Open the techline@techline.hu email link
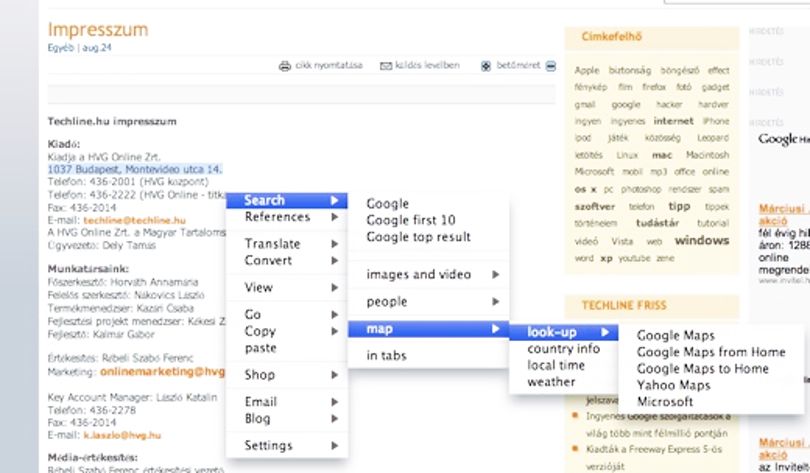This screenshot has width=810, height=473. point(134,220)
